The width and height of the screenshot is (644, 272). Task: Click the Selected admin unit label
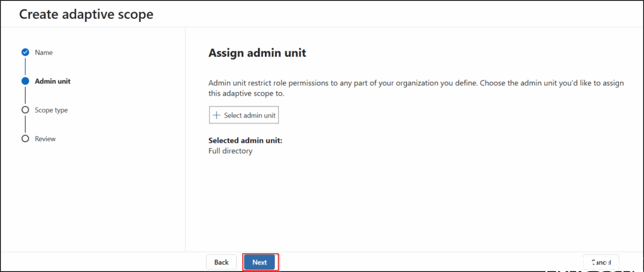pyautogui.click(x=245, y=140)
